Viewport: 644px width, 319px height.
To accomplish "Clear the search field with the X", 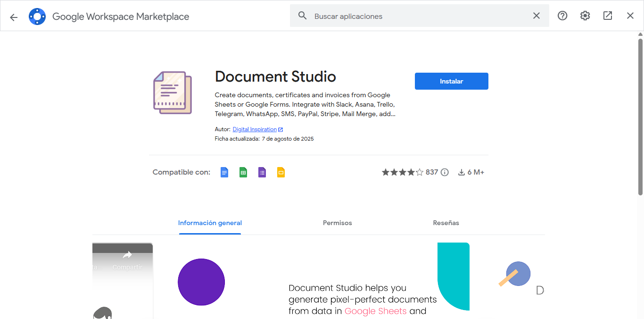I will (536, 15).
